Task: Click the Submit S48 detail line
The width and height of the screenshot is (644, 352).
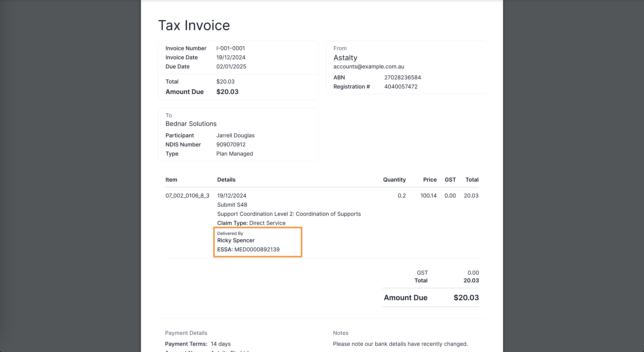Action: [x=232, y=205]
